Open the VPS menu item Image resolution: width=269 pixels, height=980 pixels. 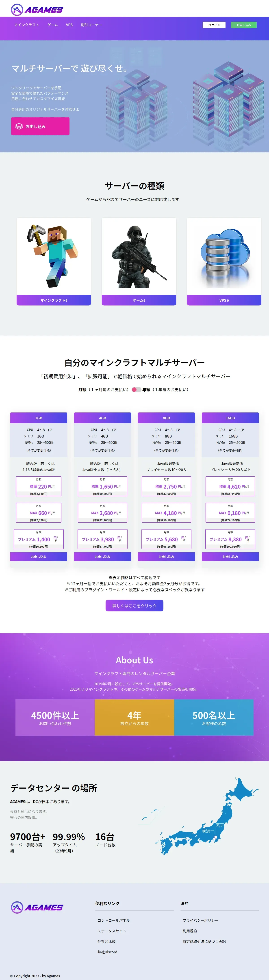(69, 25)
